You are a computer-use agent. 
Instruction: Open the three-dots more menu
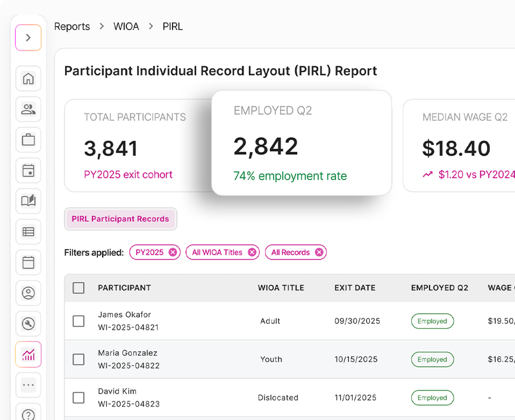(28, 385)
